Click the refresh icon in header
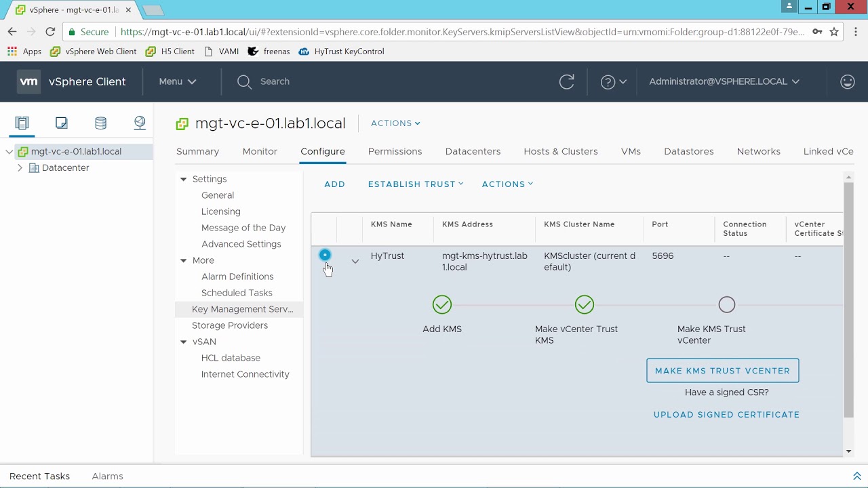 [566, 81]
